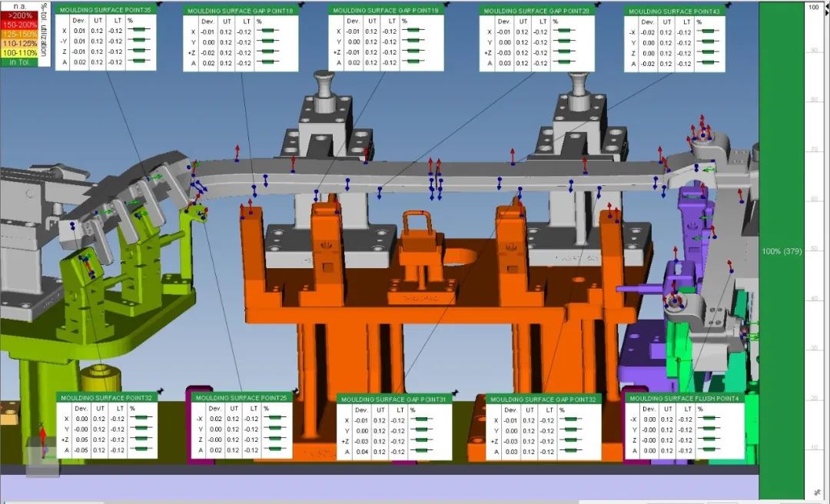
Task: Click the A deviation 0.04 in GAP POINT31
Action: 362,452
